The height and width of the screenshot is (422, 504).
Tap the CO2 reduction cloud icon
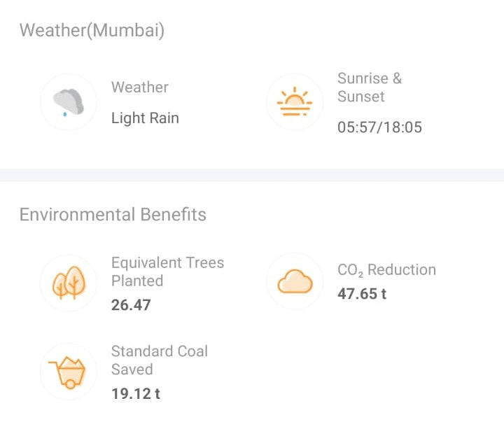point(295,281)
